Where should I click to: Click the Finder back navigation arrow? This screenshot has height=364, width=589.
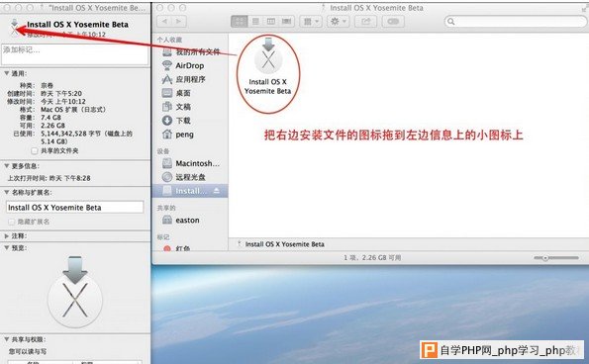tap(164, 22)
